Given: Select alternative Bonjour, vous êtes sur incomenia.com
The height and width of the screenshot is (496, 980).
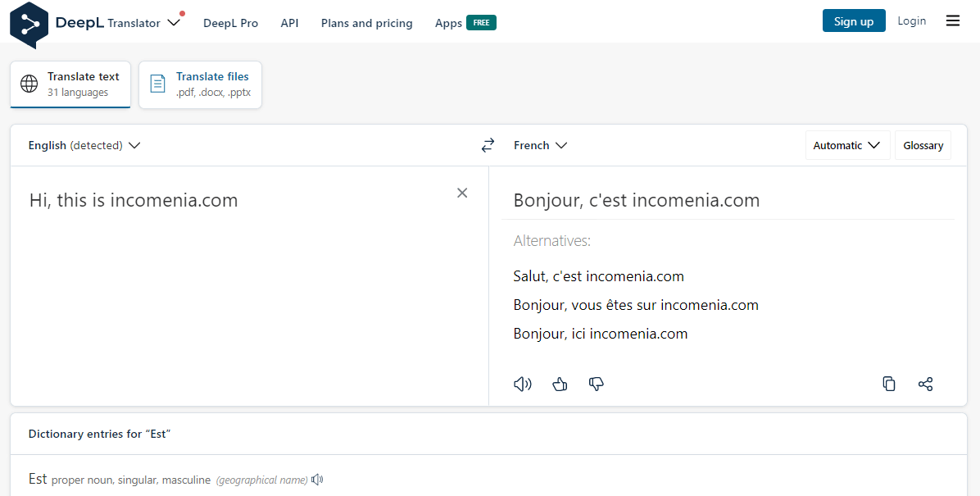Looking at the screenshot, I should click(636, 305).
